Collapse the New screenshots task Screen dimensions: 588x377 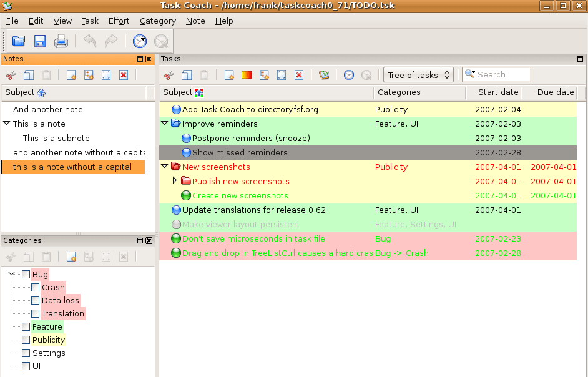[165, 166]
